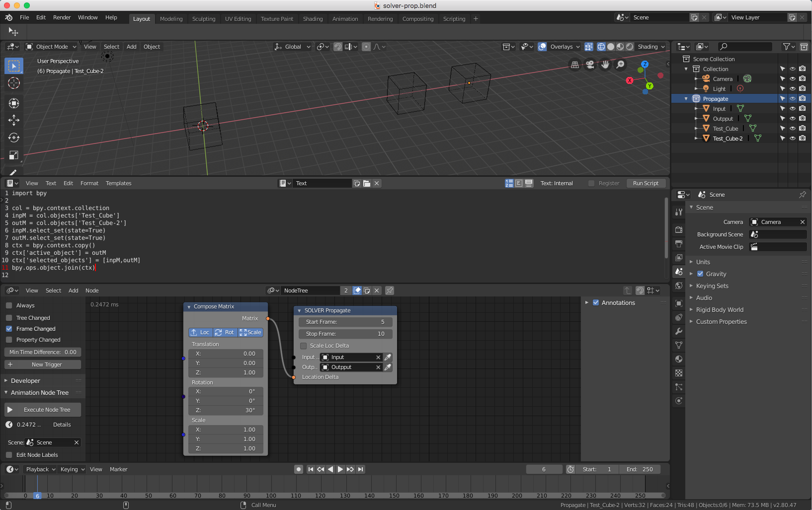Click the zoom view magnifier icon
812x510 pixels.
click(621, 65)
